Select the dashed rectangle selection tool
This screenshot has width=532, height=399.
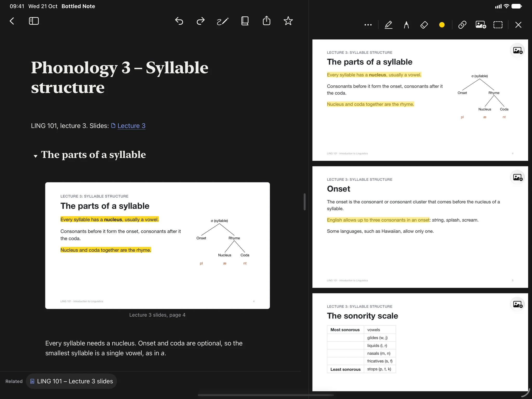[498, 25]
